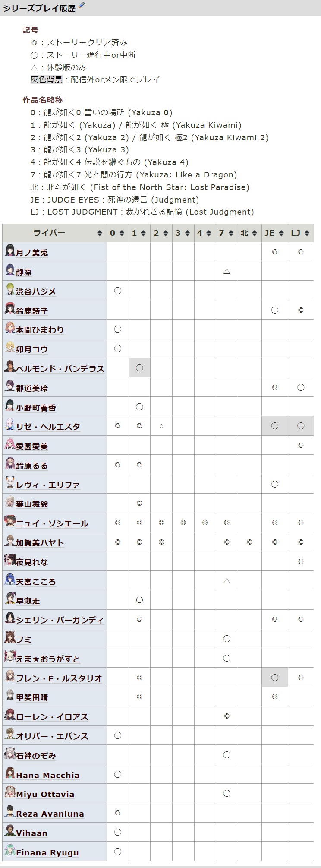The height and width of the screenshot is (868, 321).
Task: Click 静凛's avatar icon
Action: (10, 270)
